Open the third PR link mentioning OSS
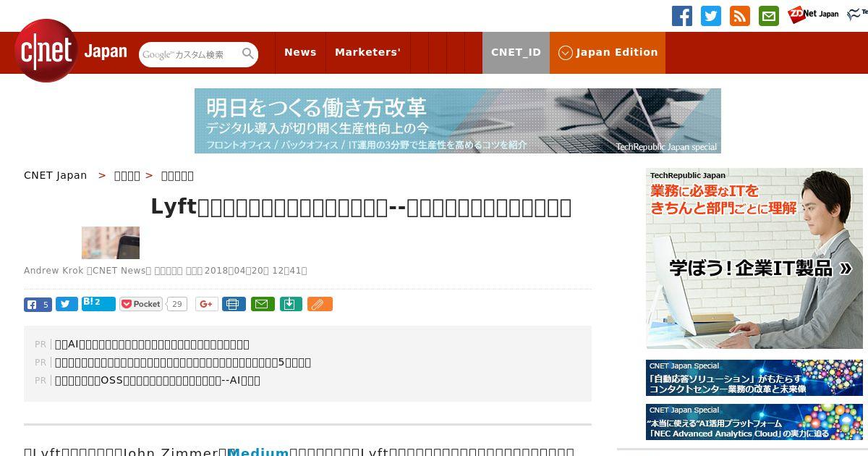 pyautogui.click(x=158, y=381)
